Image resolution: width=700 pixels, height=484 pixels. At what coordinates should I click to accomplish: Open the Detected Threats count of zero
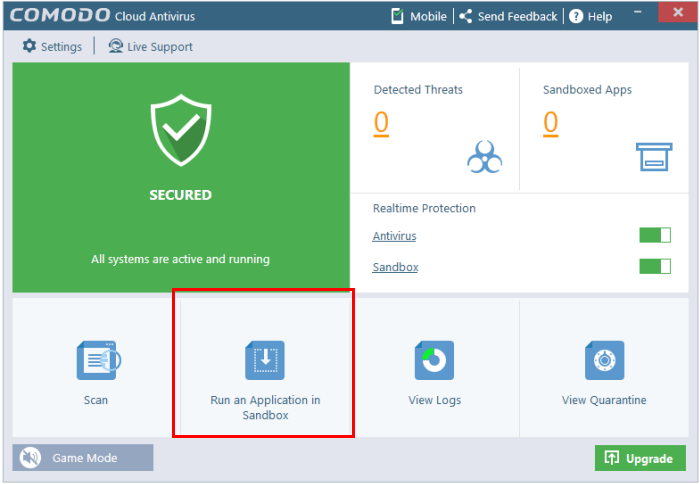tap(381, 123)
